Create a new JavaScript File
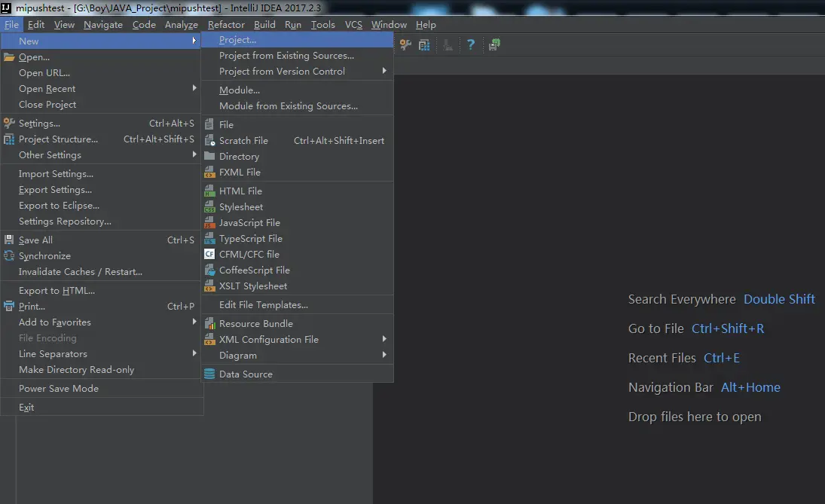825x504 pixels. pos(298,222)
